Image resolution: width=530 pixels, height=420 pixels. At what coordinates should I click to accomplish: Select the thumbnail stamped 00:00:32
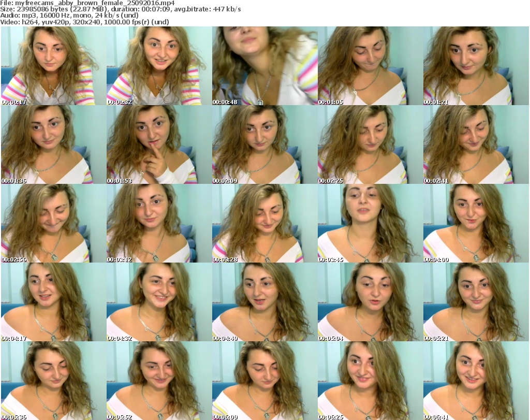pos(159,66)
